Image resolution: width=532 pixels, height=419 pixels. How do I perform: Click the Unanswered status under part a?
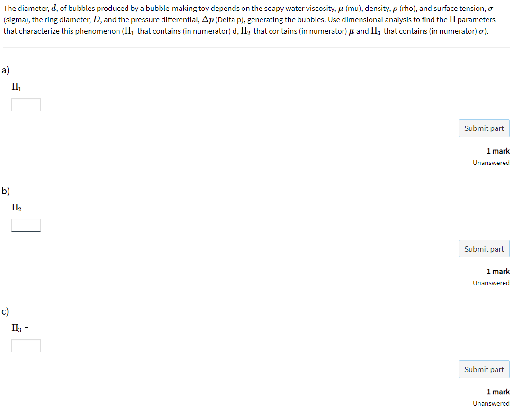(x=491, y=163)
